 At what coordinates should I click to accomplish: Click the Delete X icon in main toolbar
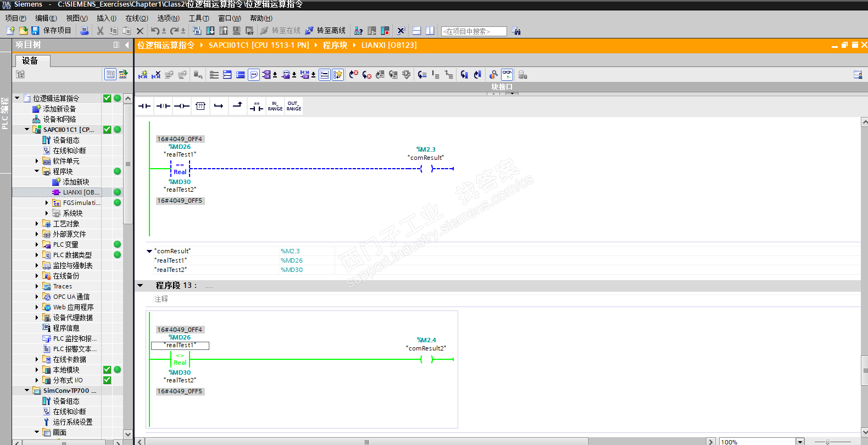point(140,31)
